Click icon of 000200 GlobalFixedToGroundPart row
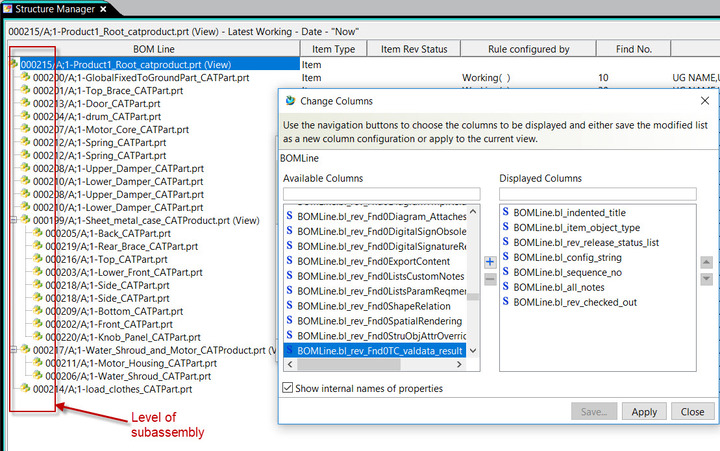The height and width of the screenshot is (451, 720). click(x=25, y=77)
